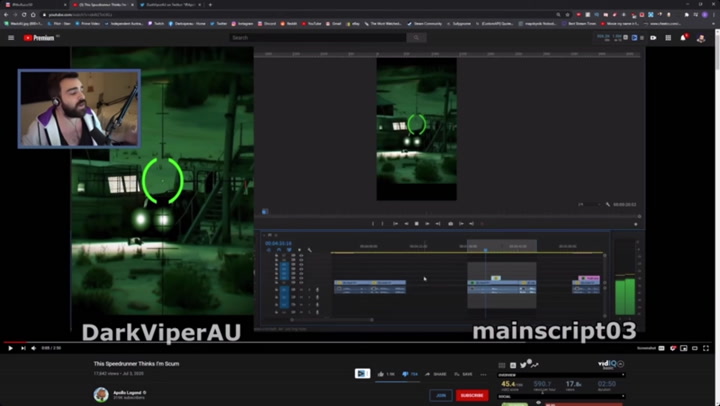The width and height of the screenshot is (720, 406).
Task: Open the Instagram bookmark
Action: (242, 23)
